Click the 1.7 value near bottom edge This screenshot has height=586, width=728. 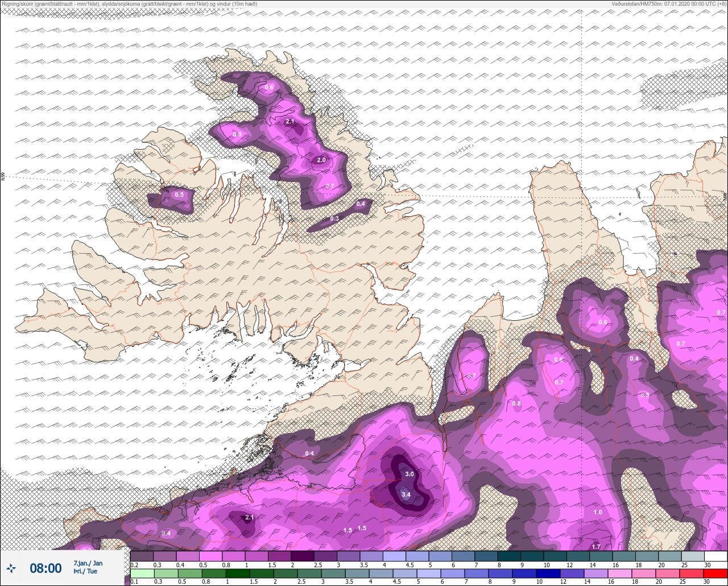pos(596,547)
